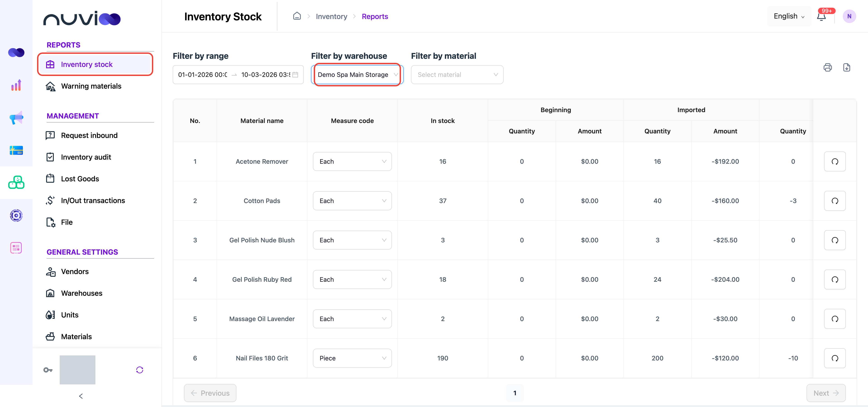Open the green inventory boxes rail icon
The image size is (868, 407).
[x=16, y=182]
